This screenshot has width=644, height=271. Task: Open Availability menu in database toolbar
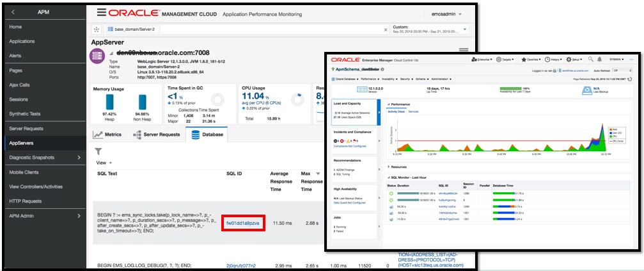[390, 79]
